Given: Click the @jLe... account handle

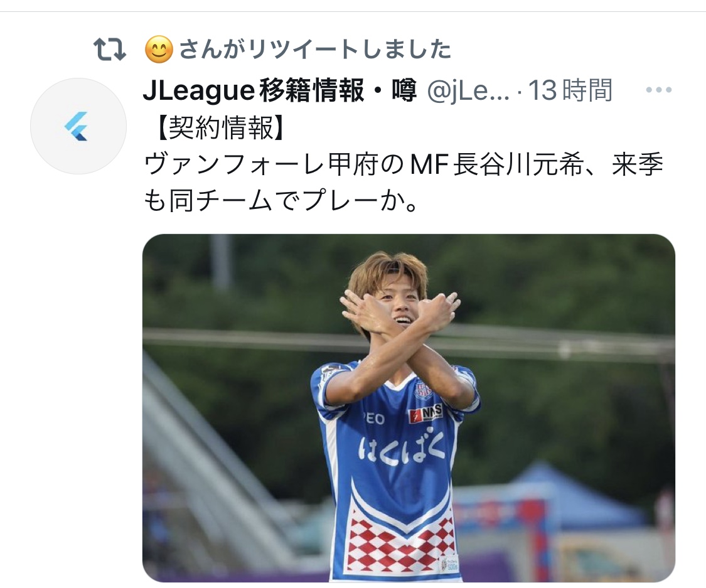Looking at the screenshot, I should (468, 91).
